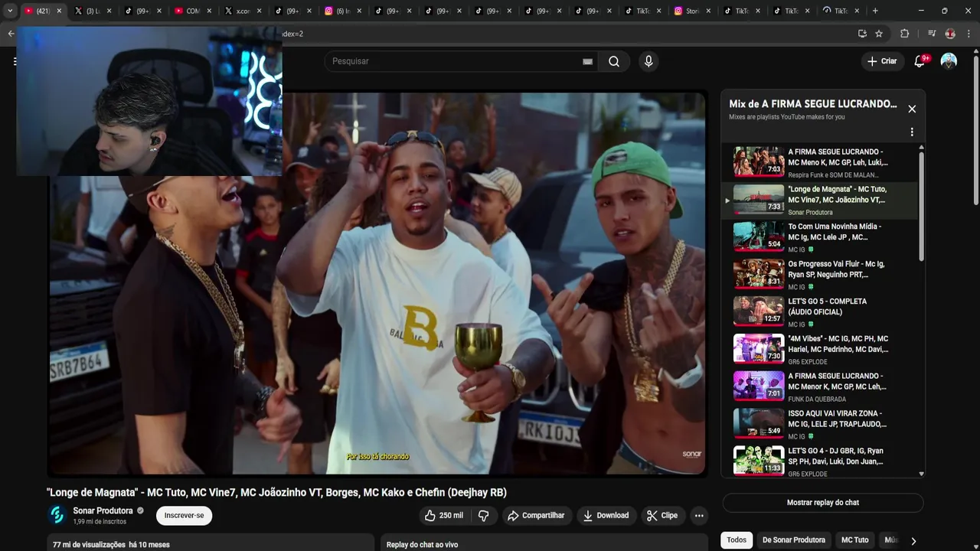Bookmark this page with star icon

coord(879,34)
